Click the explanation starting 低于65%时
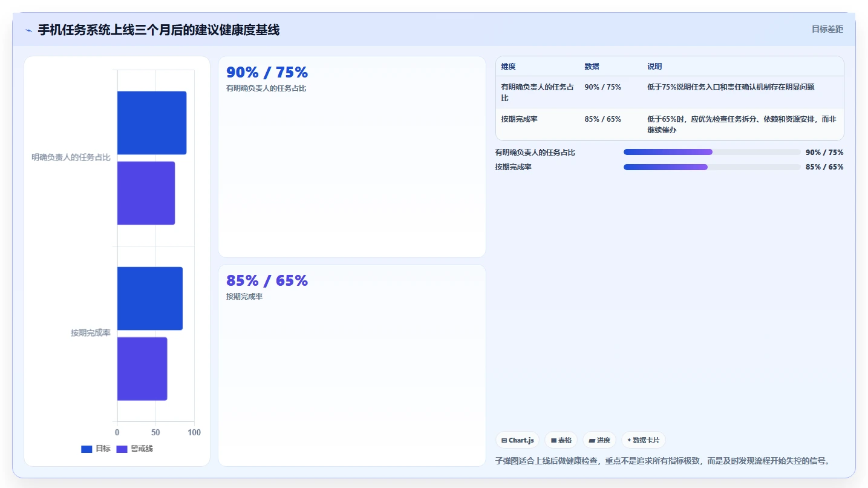The height and width of the screenshot is (488, 868). coord(742,125)
